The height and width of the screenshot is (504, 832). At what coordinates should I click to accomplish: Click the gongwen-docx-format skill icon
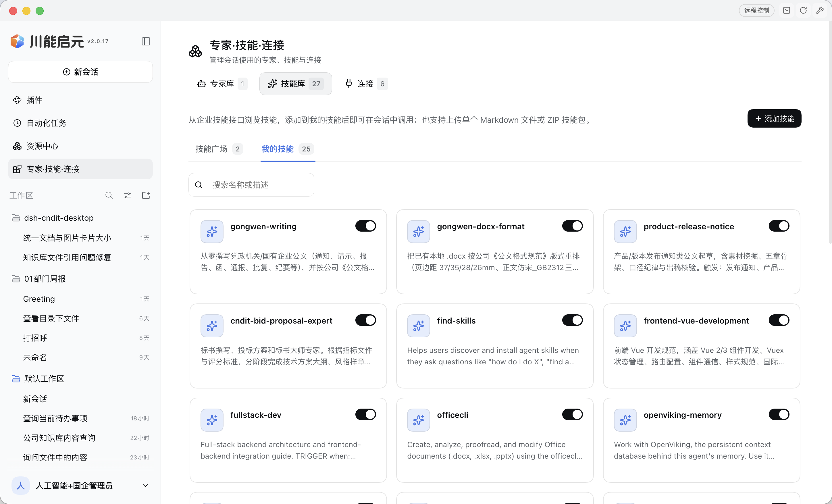pos(418,231)
